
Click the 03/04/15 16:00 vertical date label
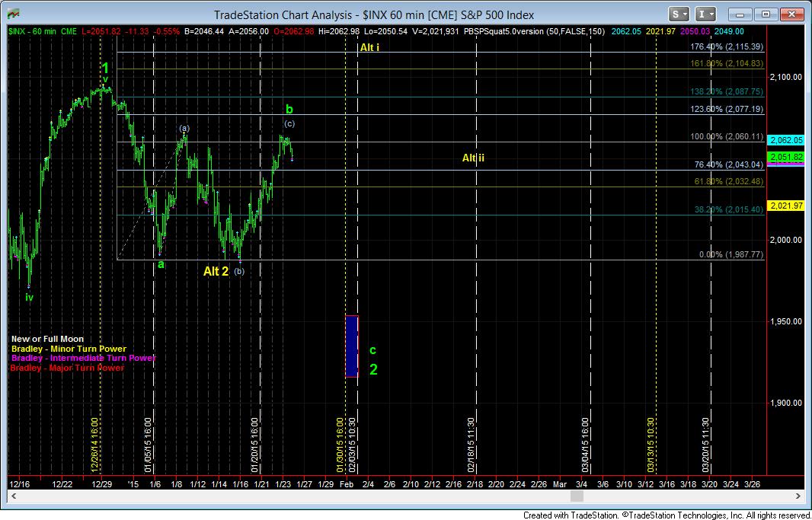(x=586, y=445)
